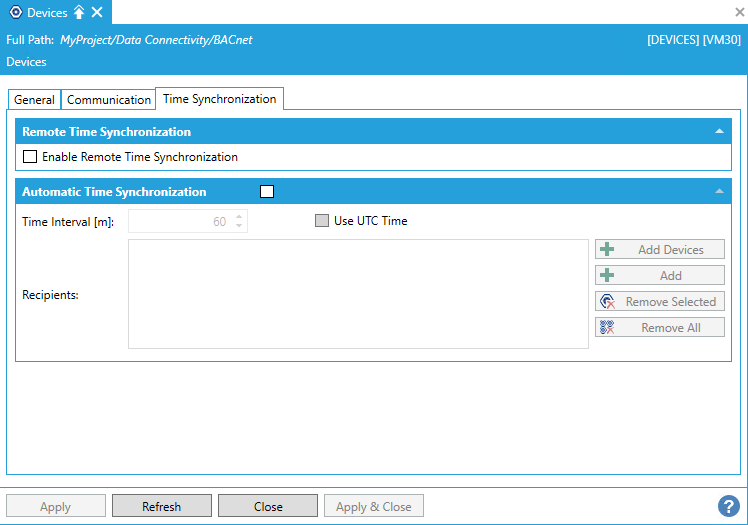Switch to the General tab
Screen dimensions: 748x525
pyautogui.click(x=34, y=100)
